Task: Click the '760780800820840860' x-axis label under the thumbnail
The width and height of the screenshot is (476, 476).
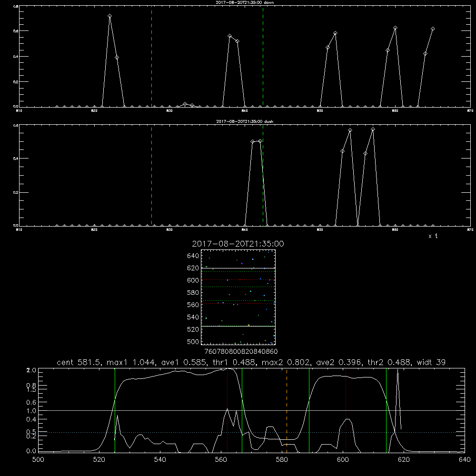Action: [241, 351]
